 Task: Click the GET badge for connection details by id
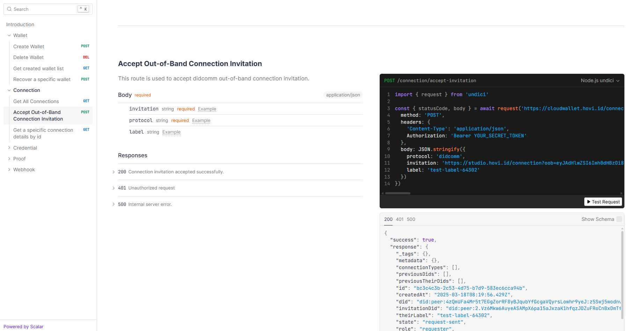click(x=86, y=130)
